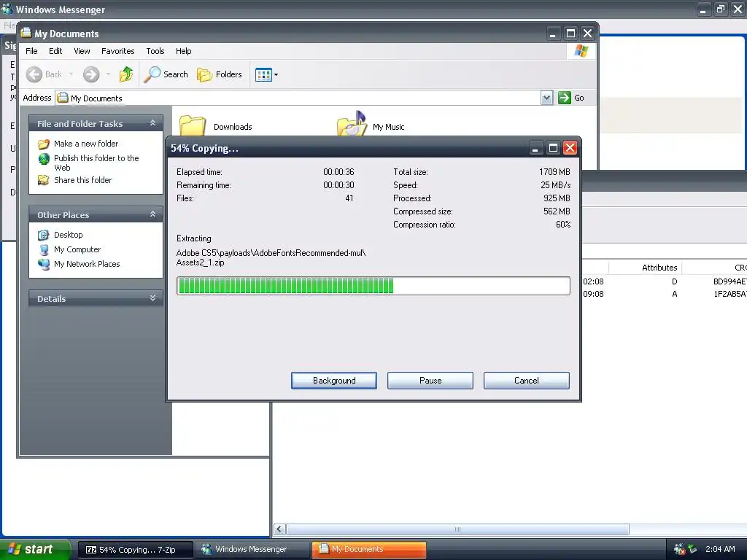Toggle the Folders pane button

pyautogui.click(x=220, y=74)
